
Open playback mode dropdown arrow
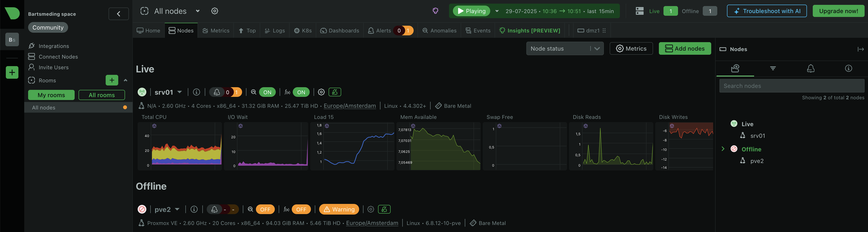(x=497, y=11)
